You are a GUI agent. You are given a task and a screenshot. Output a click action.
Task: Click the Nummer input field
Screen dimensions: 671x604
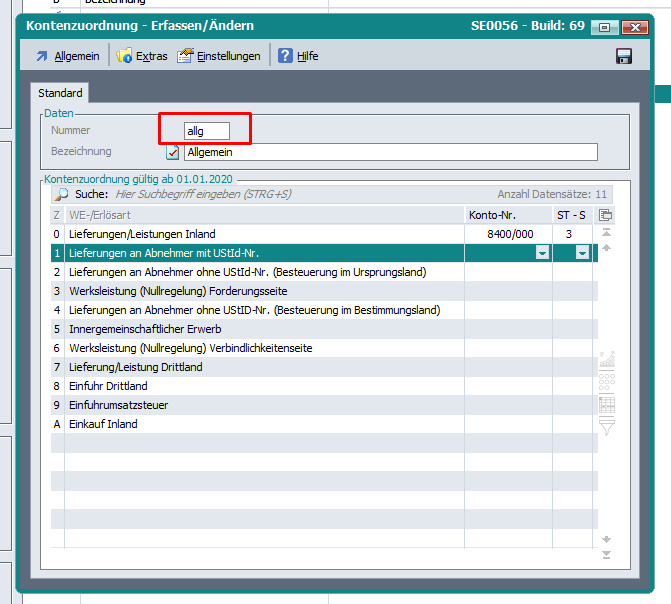(x=207, y=131)
